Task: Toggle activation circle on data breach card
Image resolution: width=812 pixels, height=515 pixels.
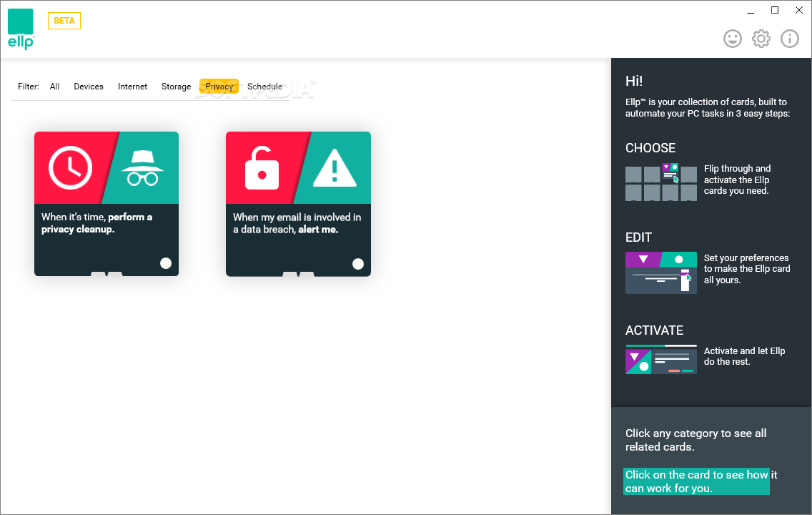Action: 358,264
